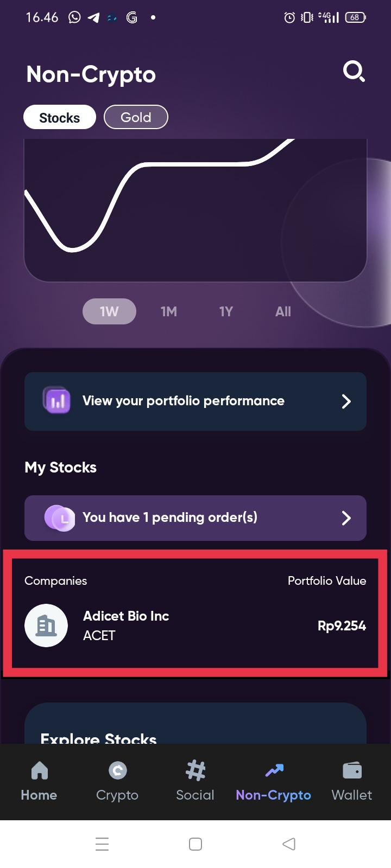The image size is (391, 868).
Task: Tap the Android back navigation button
Action: 289,844
